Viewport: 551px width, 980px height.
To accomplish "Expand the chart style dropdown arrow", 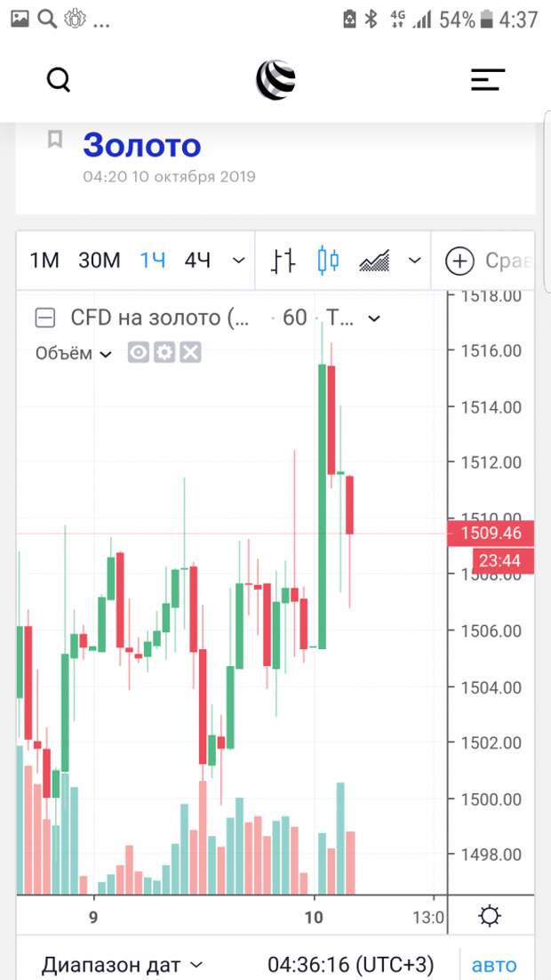I will 415,260.
